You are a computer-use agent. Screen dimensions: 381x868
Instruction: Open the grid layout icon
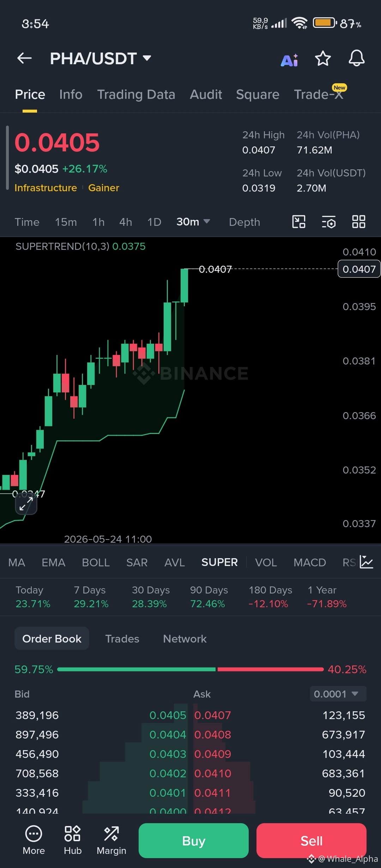coord(359,222)
